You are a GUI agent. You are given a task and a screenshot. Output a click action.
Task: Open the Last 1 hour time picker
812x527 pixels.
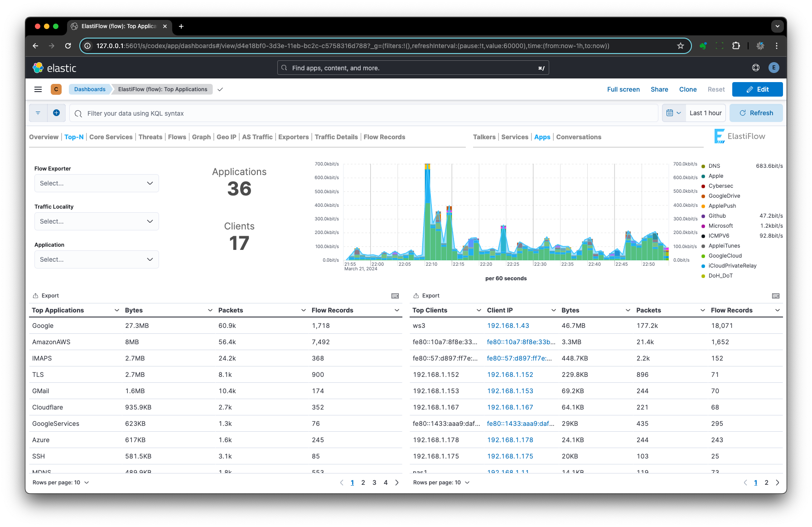[x=706, y=113]
